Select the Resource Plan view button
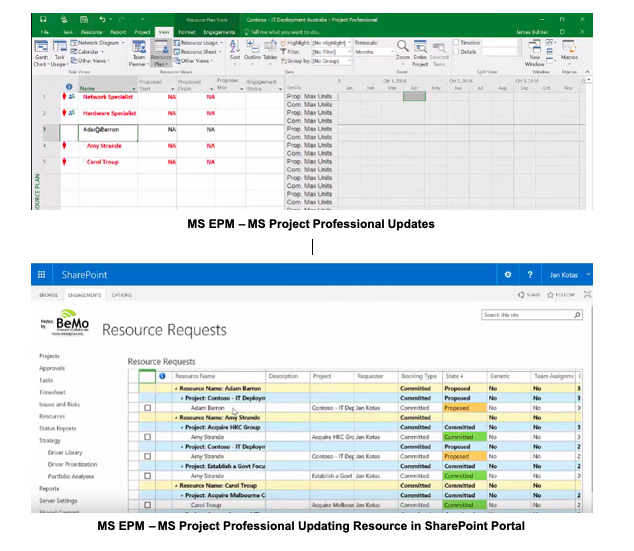 [x=161, y=53]
